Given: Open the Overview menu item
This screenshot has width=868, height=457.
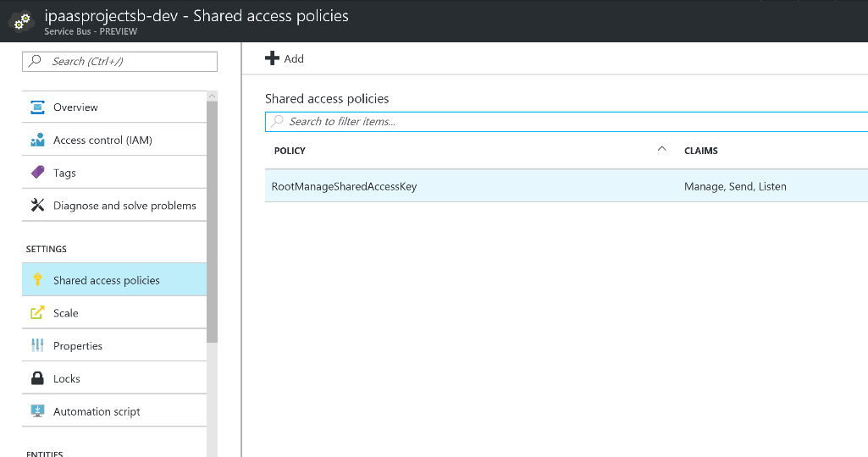Looking at the screenshot, I should [x=75, y=107].
